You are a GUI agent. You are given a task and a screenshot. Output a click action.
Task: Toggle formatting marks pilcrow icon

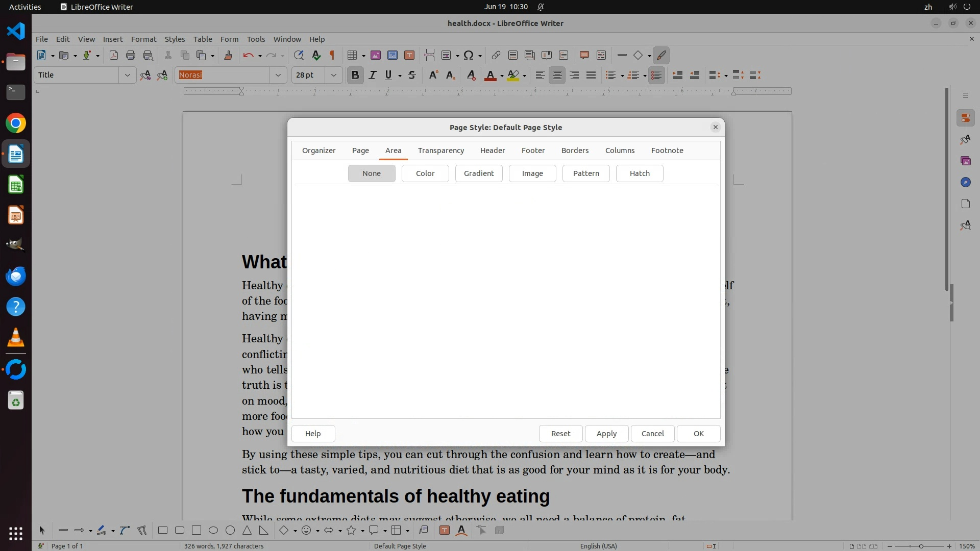pyautogui.click(x=332, y=56)
